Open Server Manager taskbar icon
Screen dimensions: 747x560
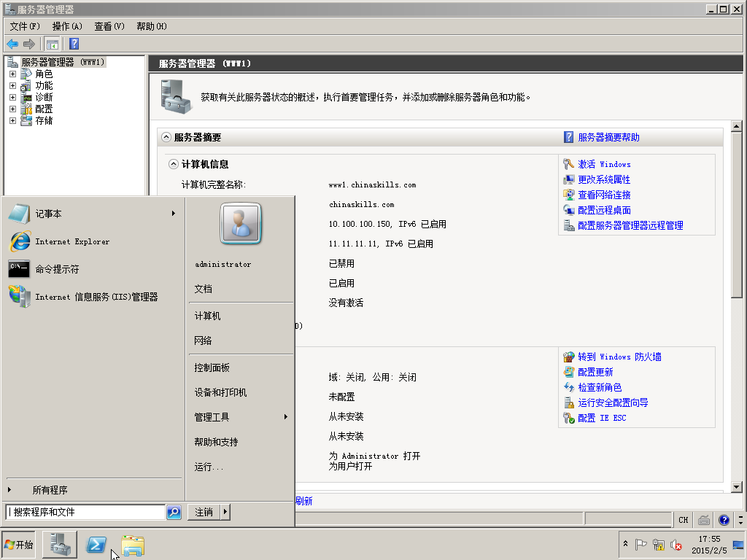(60, 545)
